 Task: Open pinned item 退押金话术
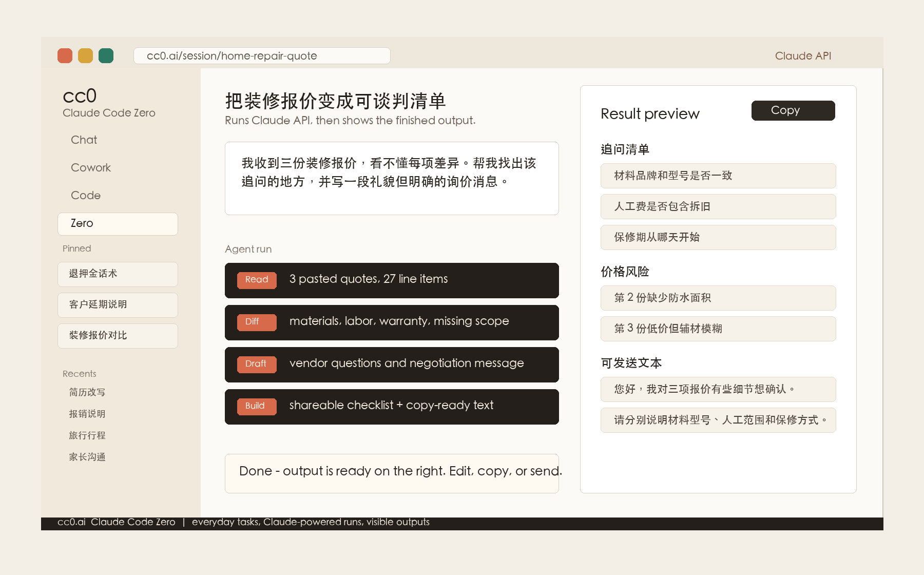[118, 274]
